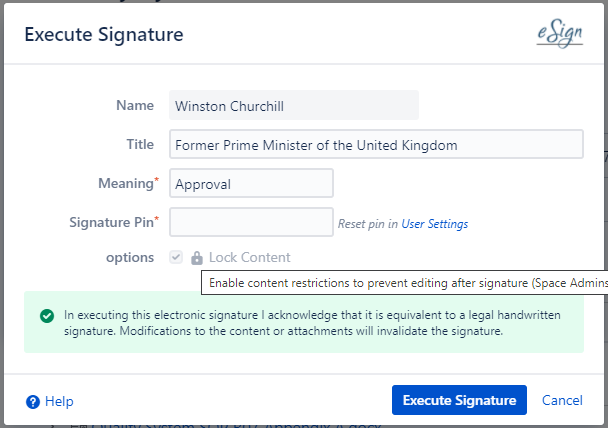Click the eSign logo in dialog header
The image size is (608, 428).
coord(559,34)
